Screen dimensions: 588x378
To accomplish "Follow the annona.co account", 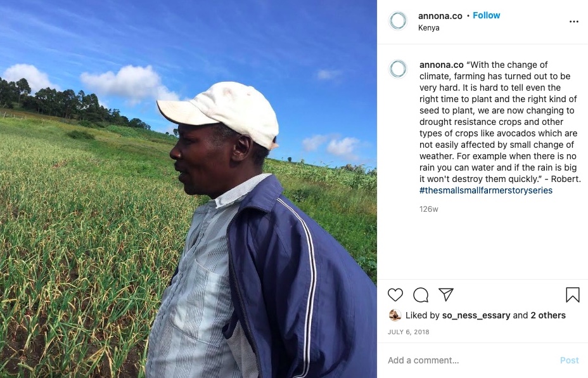I will point(487,15).
